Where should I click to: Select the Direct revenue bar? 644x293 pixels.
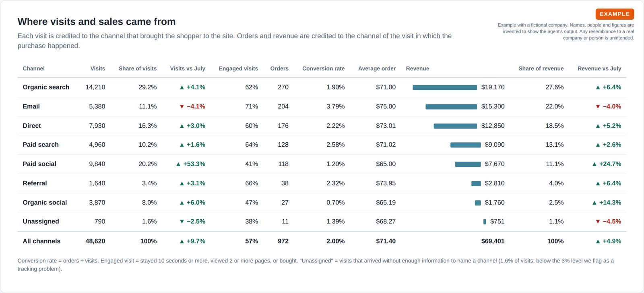pos(455,126)
